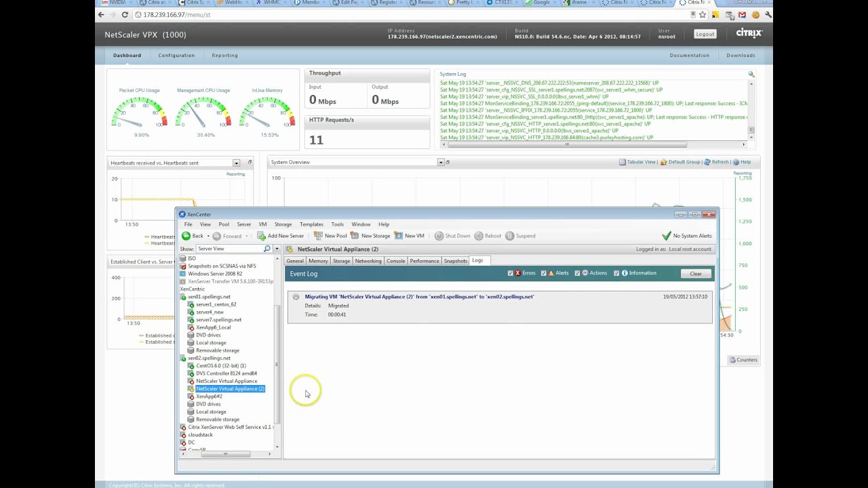Open the XenCenter Pool menu
Viewport: 868px width, 488px height.
[x=224, y=224]
